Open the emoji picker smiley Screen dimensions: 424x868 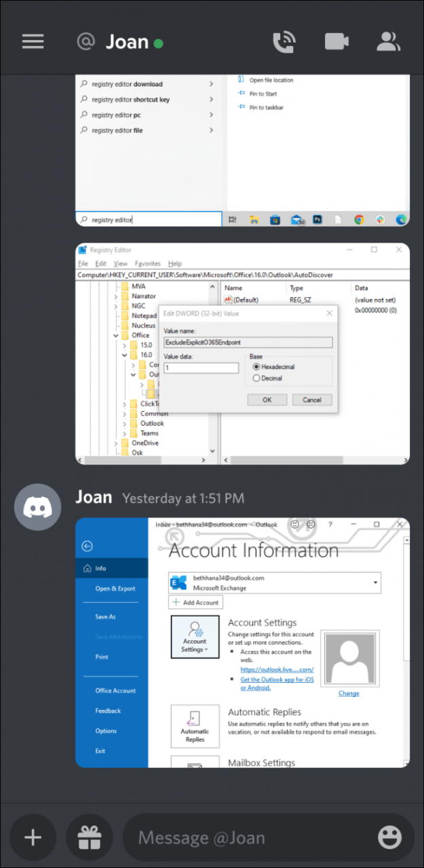tap(389, 838)
